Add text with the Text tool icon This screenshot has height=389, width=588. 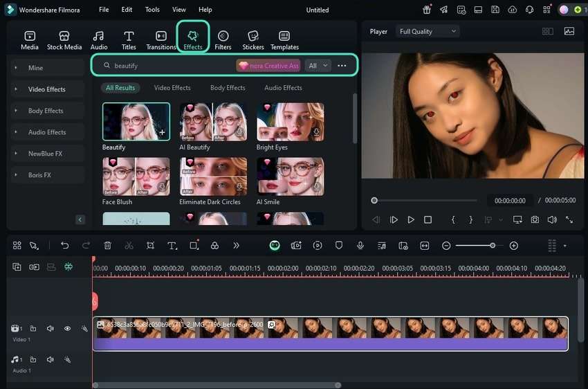tap(172, 246)
